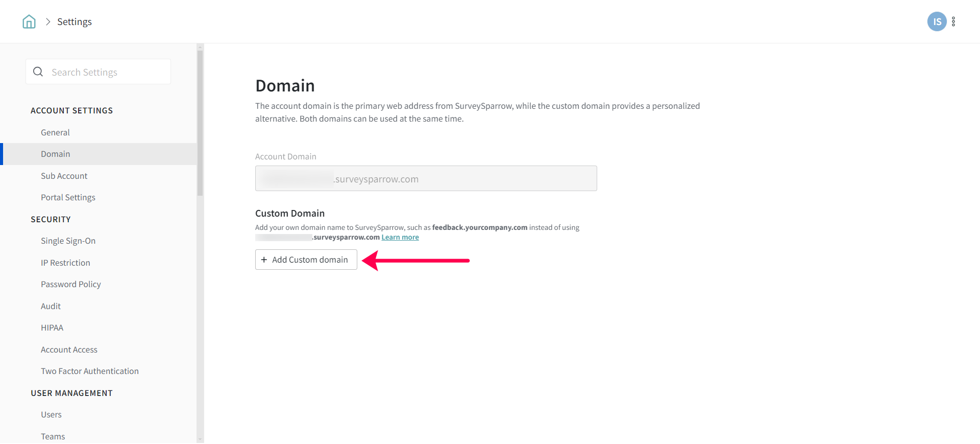This screenshot has width=980, height=444.
Task: Click the breadcrumb chevron arrow
Action: [48, 21]
